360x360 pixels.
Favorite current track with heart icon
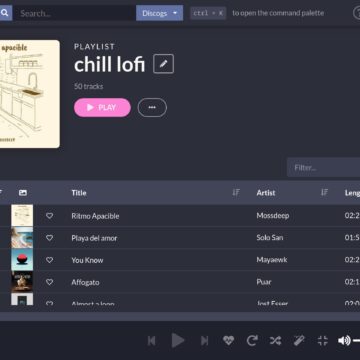coord(228,341)
